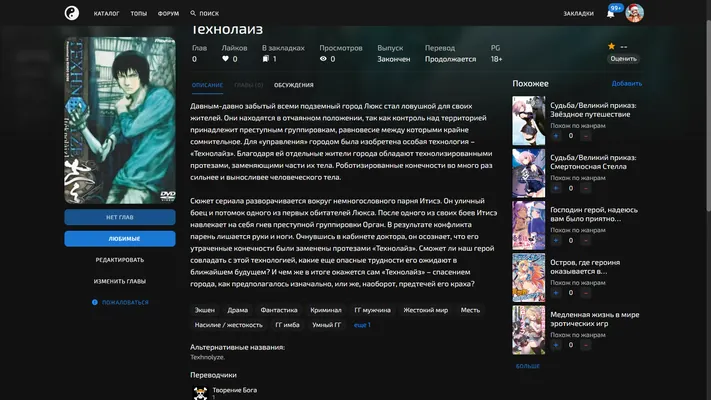This screenshot has width=711, height=400.
Task: Click the star rating icon
Action: click(x=611, y=46)
